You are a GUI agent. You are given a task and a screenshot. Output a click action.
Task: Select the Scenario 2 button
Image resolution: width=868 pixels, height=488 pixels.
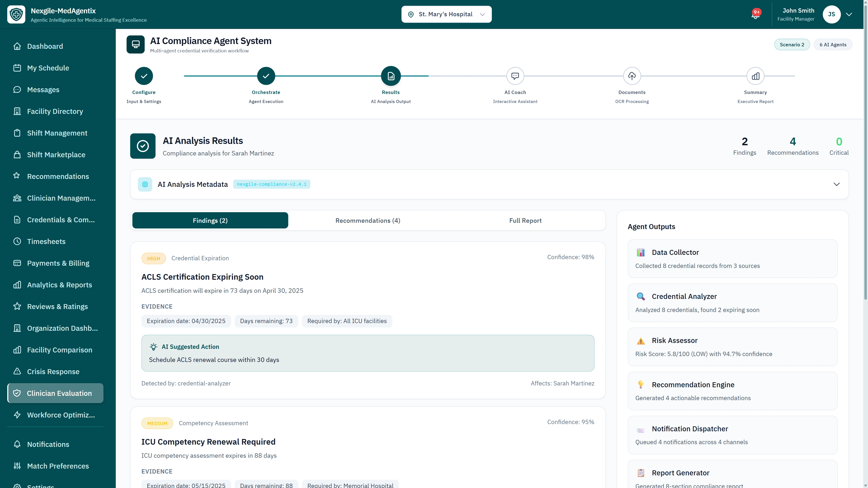click(x=792, y=44)
